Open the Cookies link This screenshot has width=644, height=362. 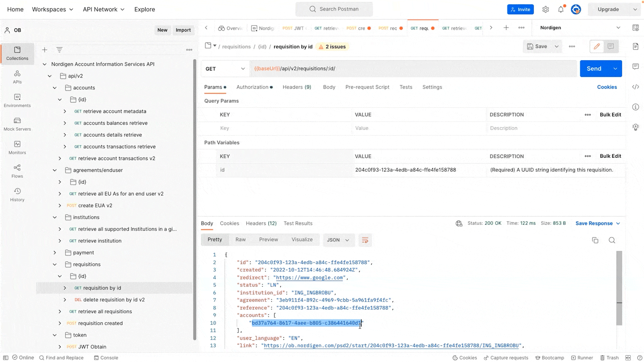[x=606, y=87]
